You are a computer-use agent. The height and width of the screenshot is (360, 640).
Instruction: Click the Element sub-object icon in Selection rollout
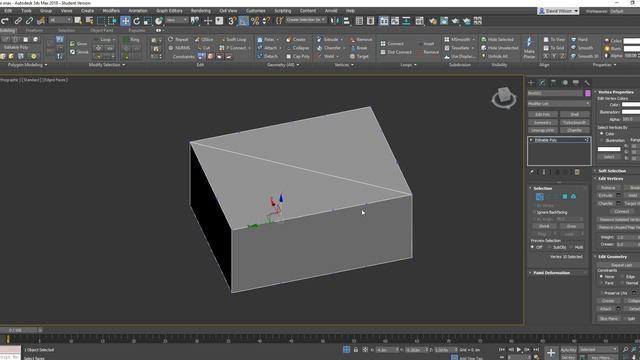pyautogui.click(x=573, y=197)
